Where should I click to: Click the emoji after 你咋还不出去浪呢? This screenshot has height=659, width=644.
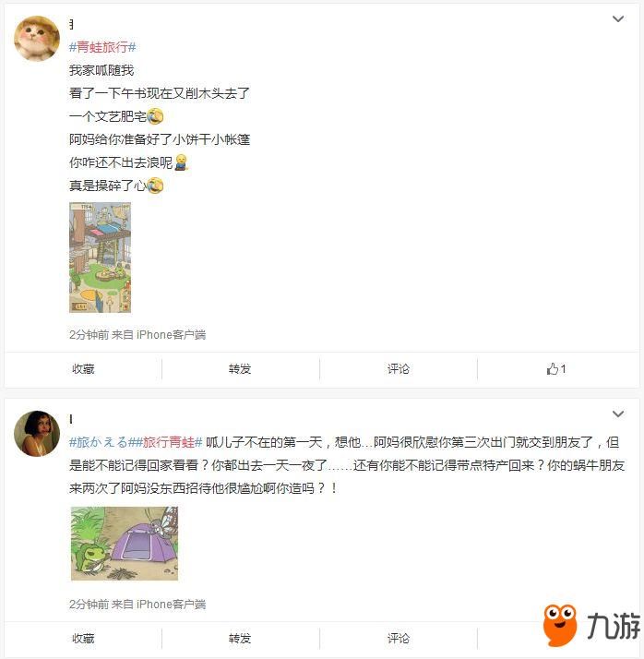tap(181, 162)
